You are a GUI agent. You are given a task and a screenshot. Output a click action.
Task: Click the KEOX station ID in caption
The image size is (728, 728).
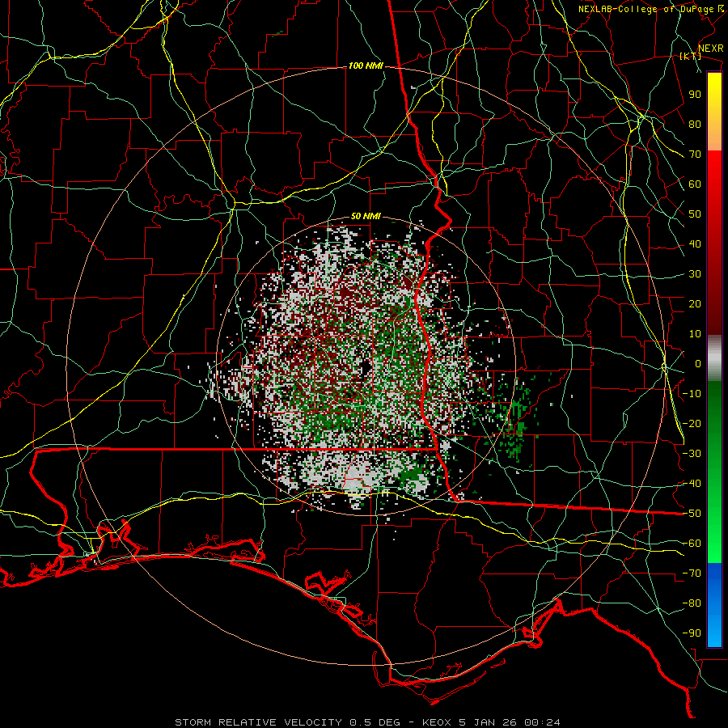click(x=437, y=722)
